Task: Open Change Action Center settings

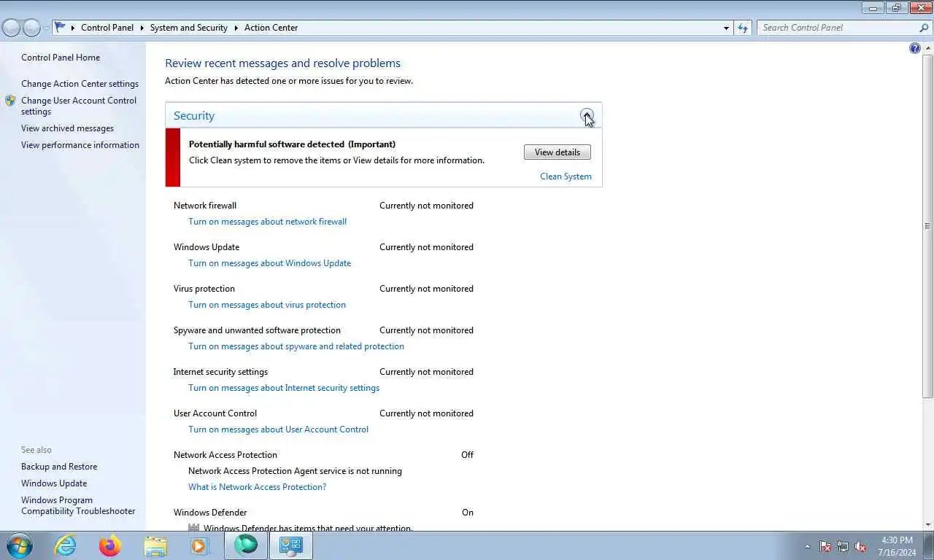Action: coord(80,84)
